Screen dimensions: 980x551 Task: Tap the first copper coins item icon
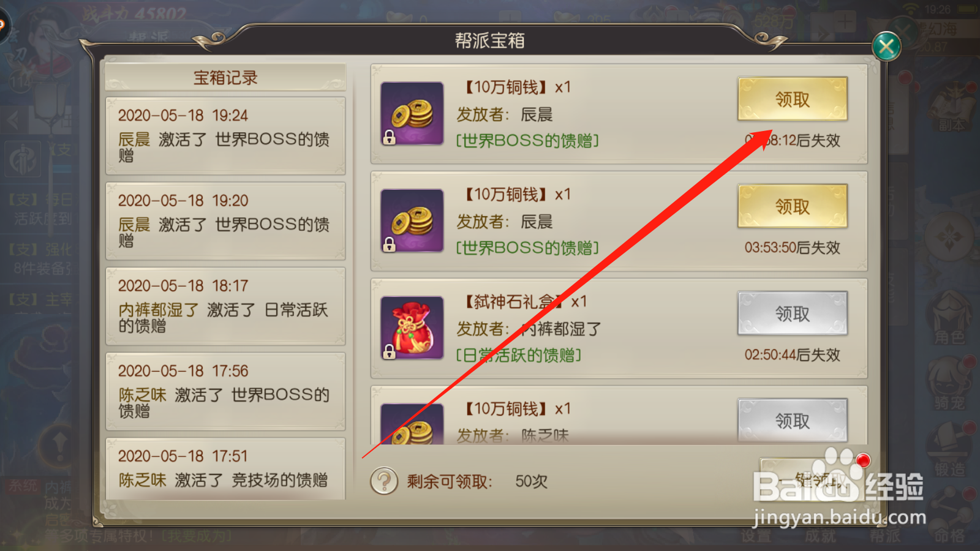412,113
